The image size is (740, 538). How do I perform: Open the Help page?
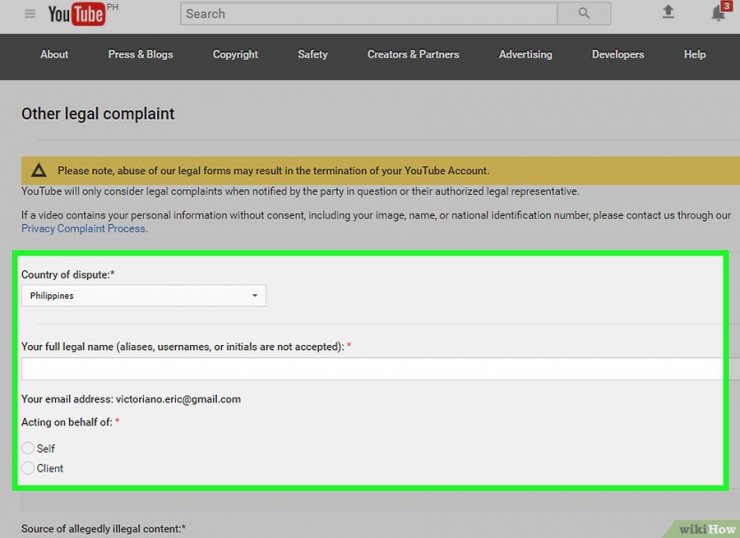tap(695, 55)
